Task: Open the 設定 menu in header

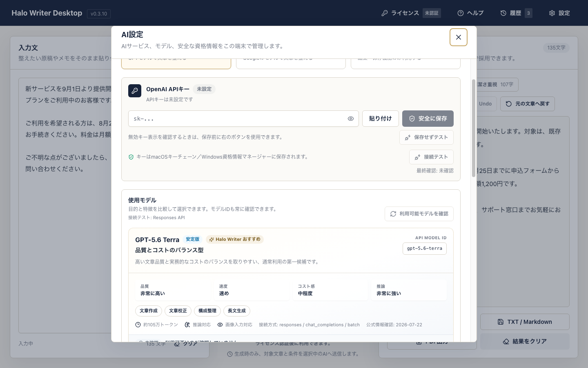Action: 559,13
